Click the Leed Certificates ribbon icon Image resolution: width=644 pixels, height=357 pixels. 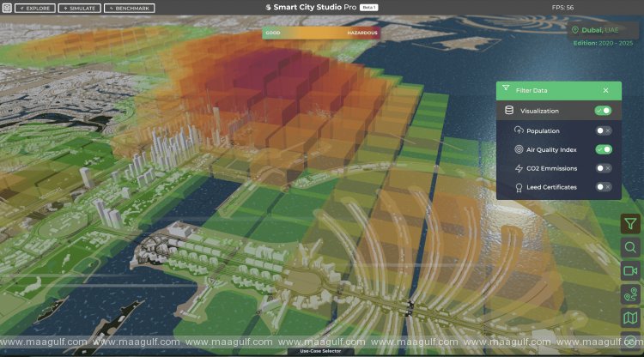(519, 188)
